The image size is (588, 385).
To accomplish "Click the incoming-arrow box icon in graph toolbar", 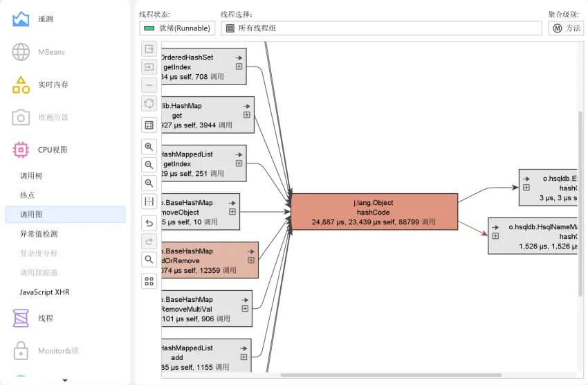I will [149, 67].
